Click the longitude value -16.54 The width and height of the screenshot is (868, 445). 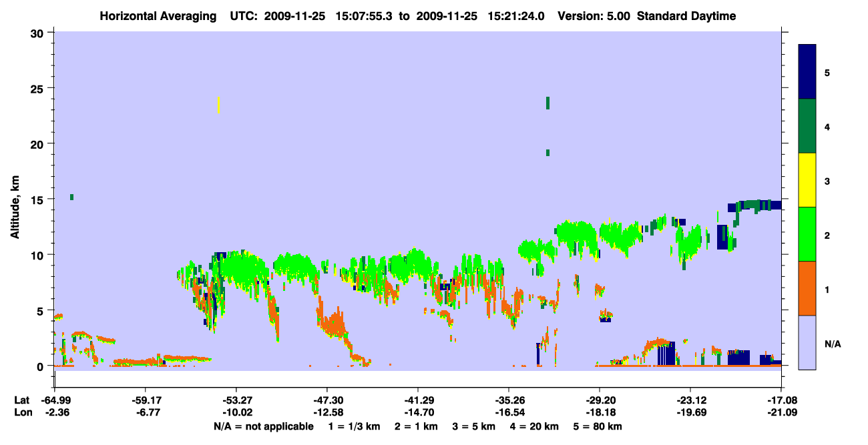point(509,412)
